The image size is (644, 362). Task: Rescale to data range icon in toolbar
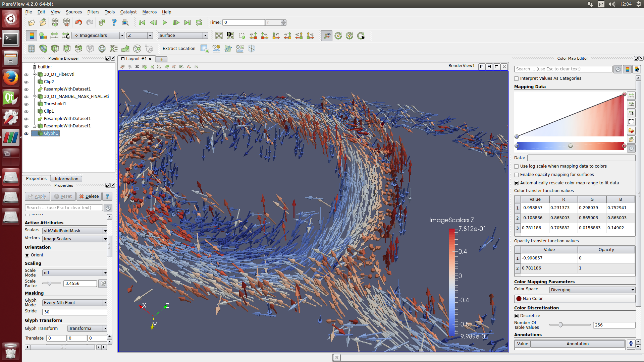(54, 36)
